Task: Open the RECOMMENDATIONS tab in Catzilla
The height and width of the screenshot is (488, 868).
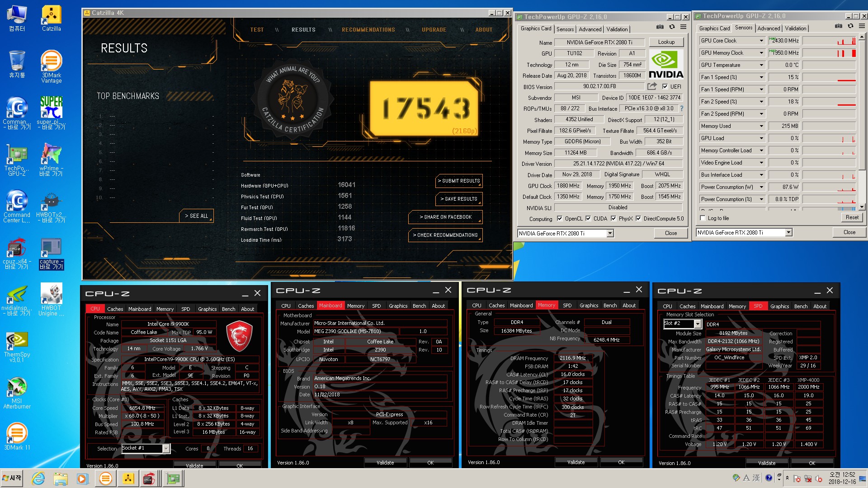Action: (368, 29)
